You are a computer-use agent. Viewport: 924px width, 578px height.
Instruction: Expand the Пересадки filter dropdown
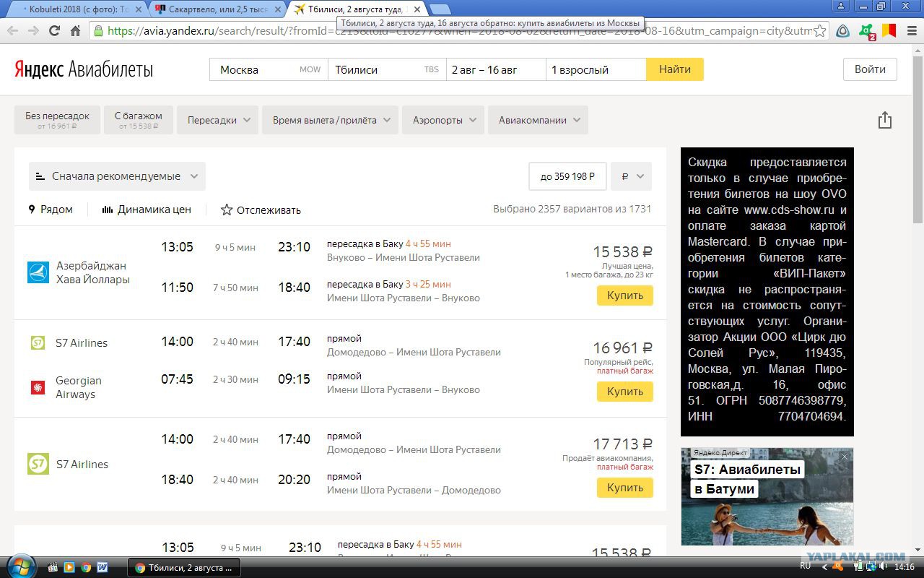pos(218,120)
